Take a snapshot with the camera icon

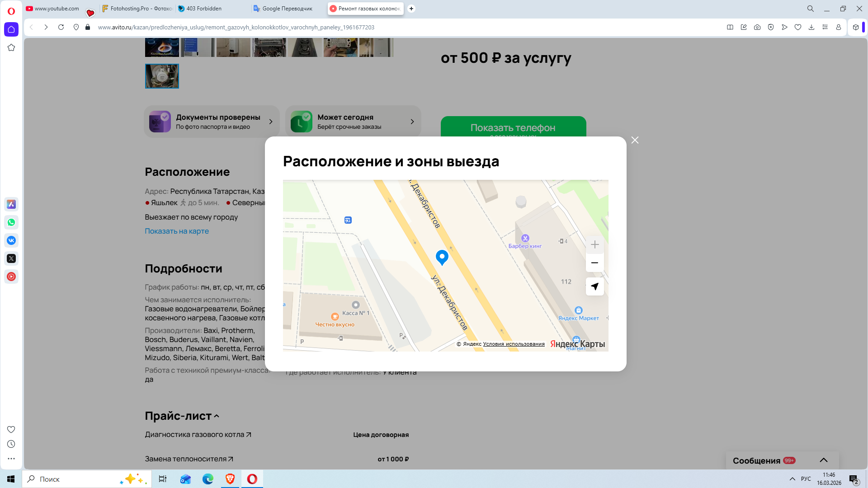(757, 27)
